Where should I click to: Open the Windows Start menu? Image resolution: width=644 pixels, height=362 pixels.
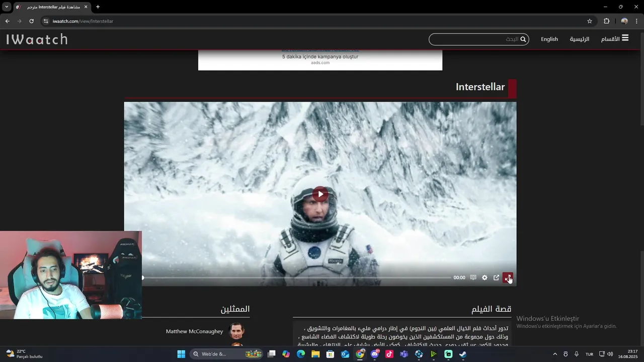click(181, 354)
